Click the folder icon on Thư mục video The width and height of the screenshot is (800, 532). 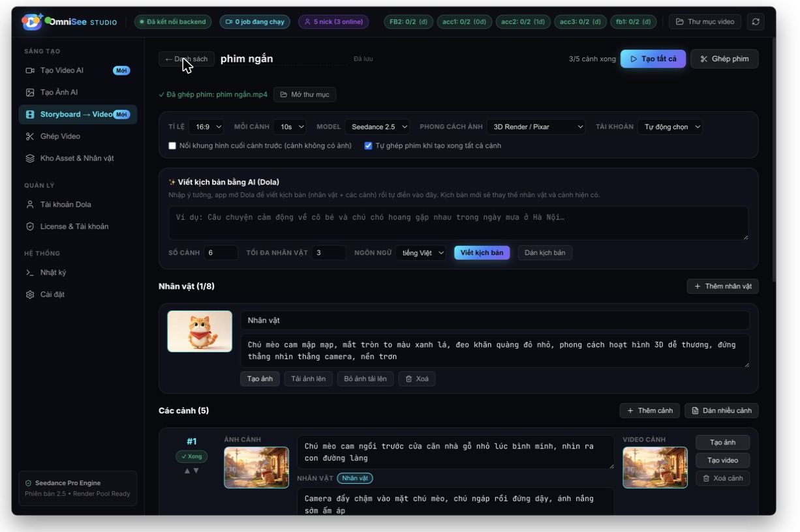[x=680, y=22]
